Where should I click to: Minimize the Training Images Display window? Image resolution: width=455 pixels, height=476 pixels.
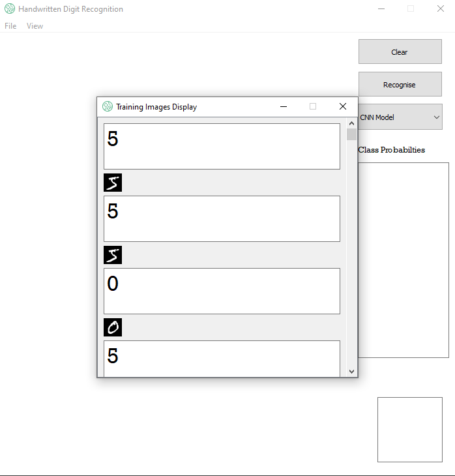[x=284, y=106]
